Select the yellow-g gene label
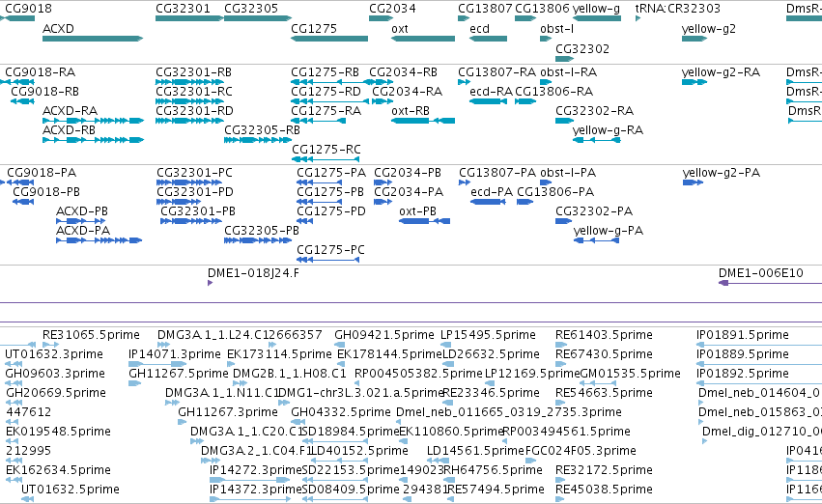822x504 pixels. (x=596, y=9)
